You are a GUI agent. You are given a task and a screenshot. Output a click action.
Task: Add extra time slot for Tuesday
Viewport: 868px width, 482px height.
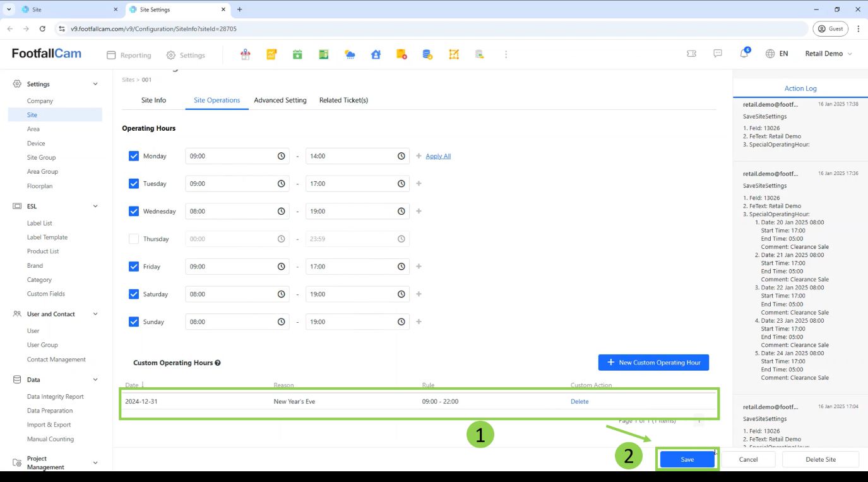[x=419, y=184]
